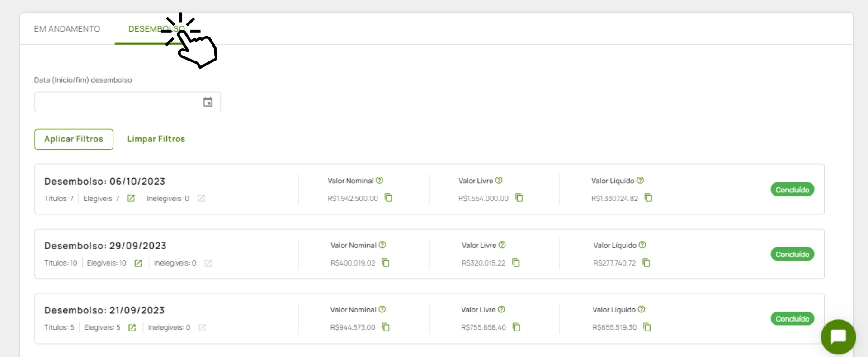Open the chat support bubble
868x359 pixels.
[x=838, y=337]
